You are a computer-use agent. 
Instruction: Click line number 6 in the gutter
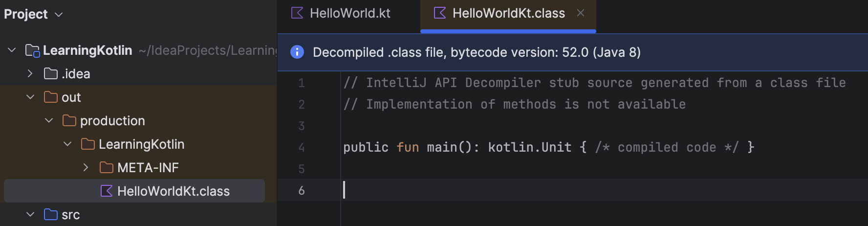point(302,191)
